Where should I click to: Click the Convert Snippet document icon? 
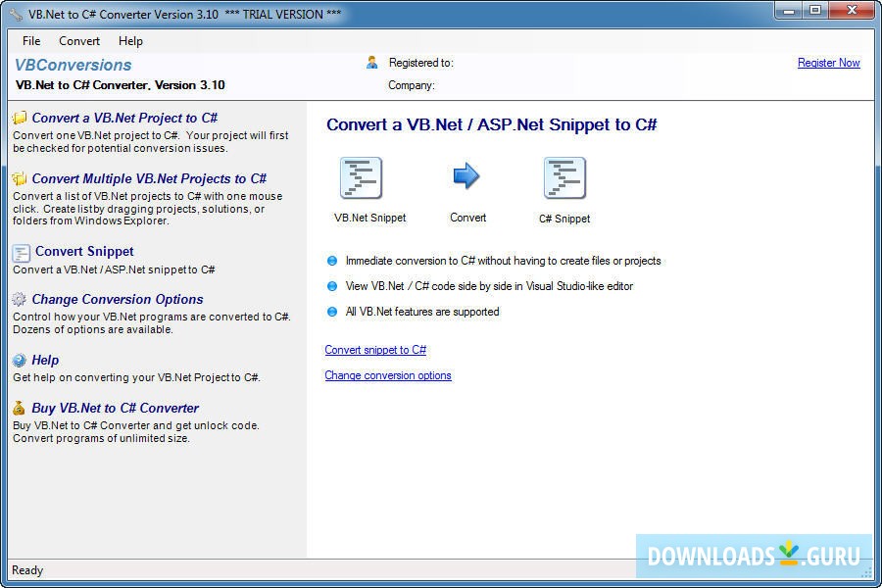coord(22,253)
